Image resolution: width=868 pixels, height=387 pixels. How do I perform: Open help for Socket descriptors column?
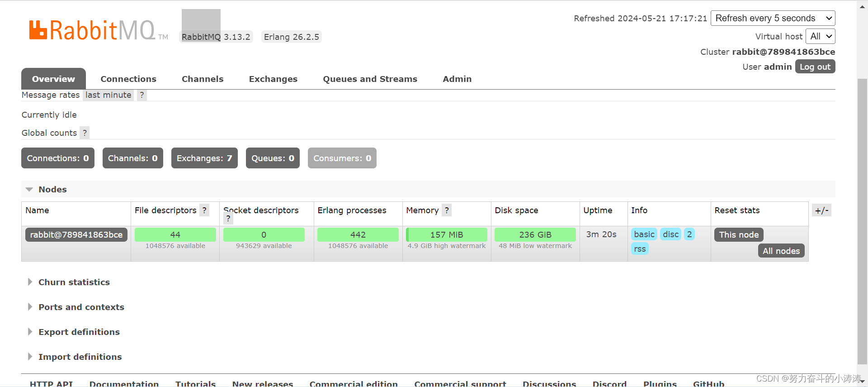228,218
